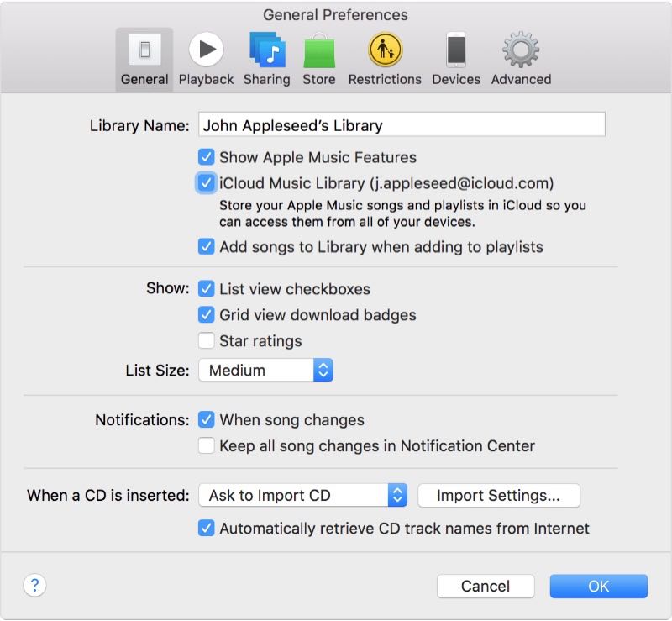Select the Advanced preferences gear icon

[x=520, y=46]
